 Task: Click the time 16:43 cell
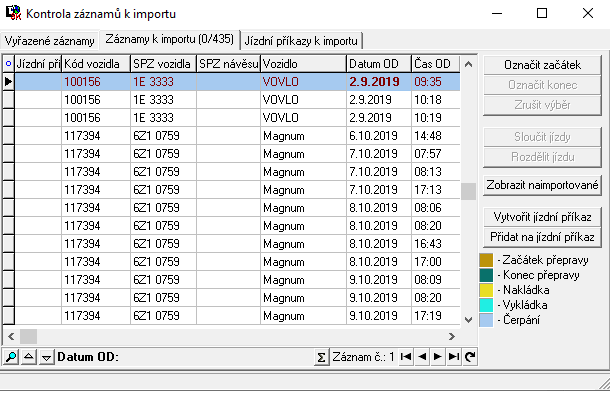coord(436,244)
